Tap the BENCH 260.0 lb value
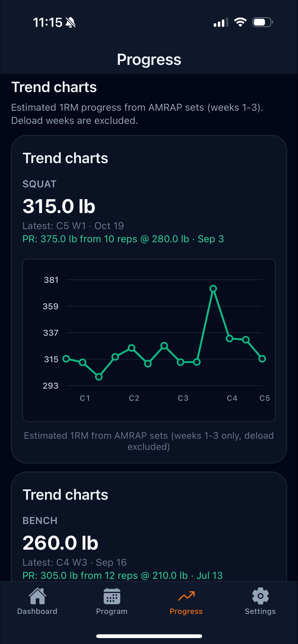Image resolution: width=298 pixels, height=644 pixels. (60, 543)
